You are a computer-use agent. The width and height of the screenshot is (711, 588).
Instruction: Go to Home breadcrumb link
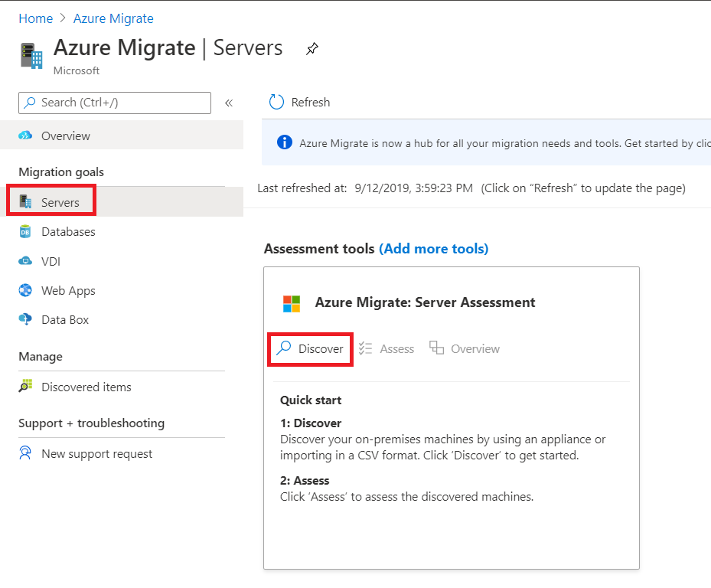tap(36, 18)
